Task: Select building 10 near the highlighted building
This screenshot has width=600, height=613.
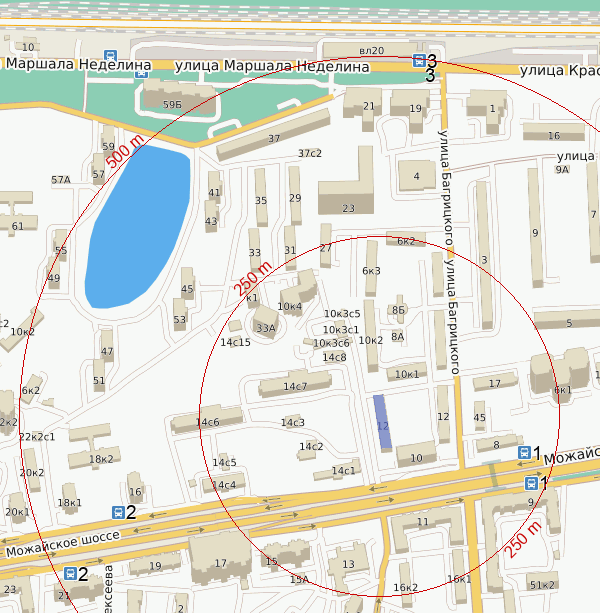Action: tap(416, 458)
